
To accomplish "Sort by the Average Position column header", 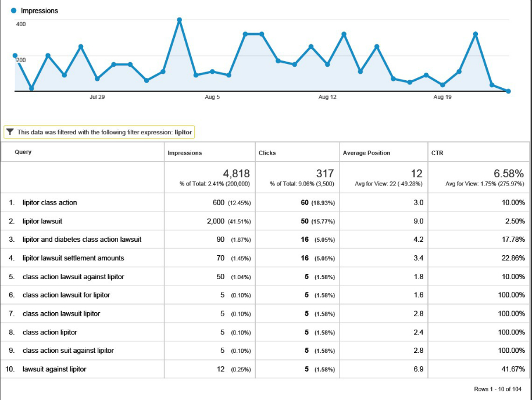I will pos(366,153).
